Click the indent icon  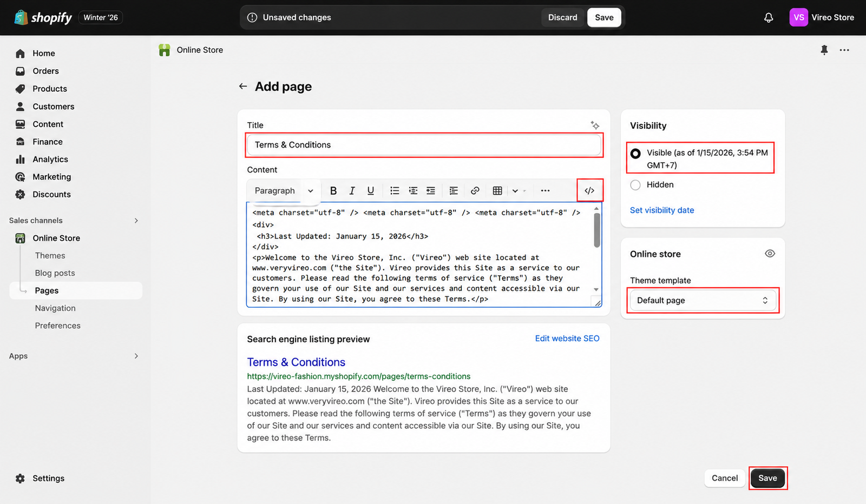pyautogui.click(x=431, y=190)
